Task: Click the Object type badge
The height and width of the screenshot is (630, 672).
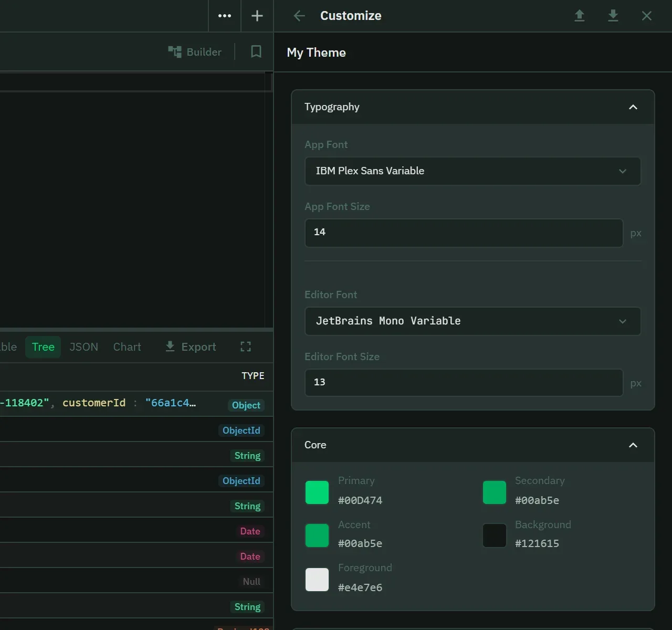Action: (246, 405)
